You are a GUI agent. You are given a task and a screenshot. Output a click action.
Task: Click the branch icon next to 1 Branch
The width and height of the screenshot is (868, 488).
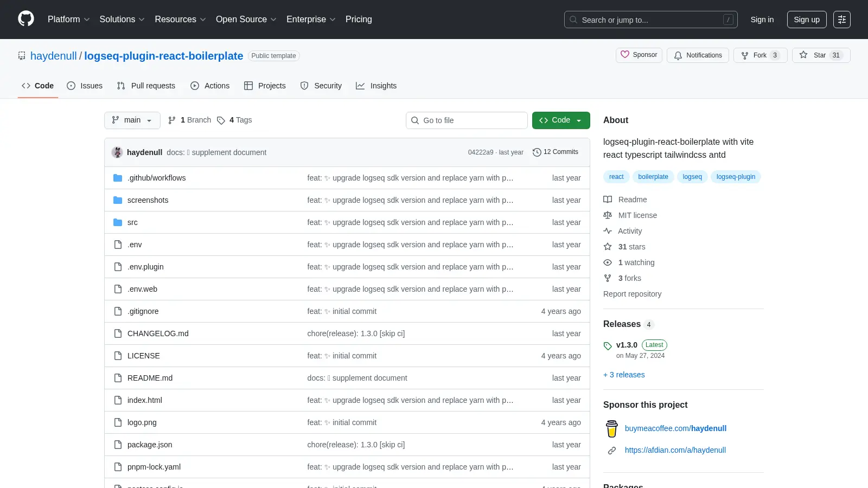pos(172,120)
